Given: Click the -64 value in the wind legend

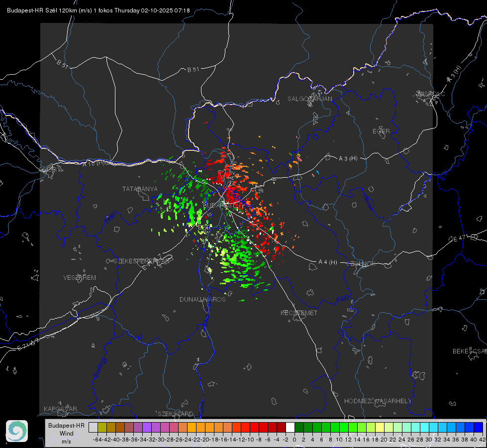Looking at the screenshot, I should [x=97, y=440].
